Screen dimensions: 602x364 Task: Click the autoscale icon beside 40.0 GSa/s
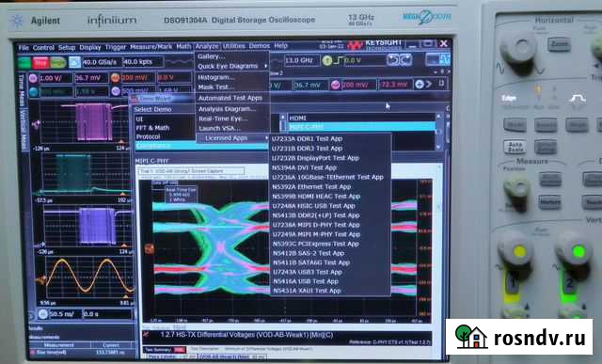coord(75,62)
